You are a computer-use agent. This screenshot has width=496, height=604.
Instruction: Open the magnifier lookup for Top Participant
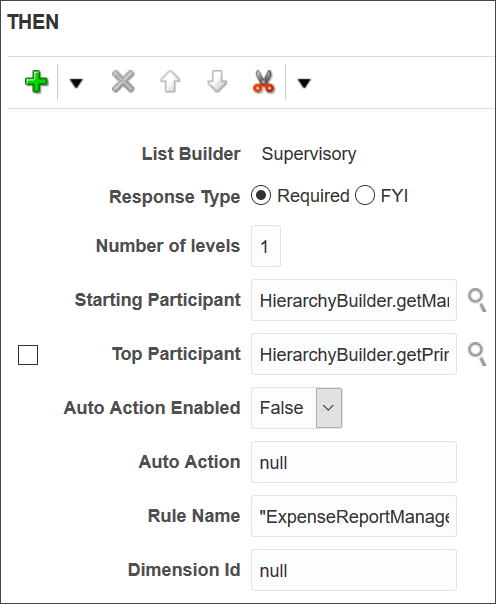coord(477,354)
